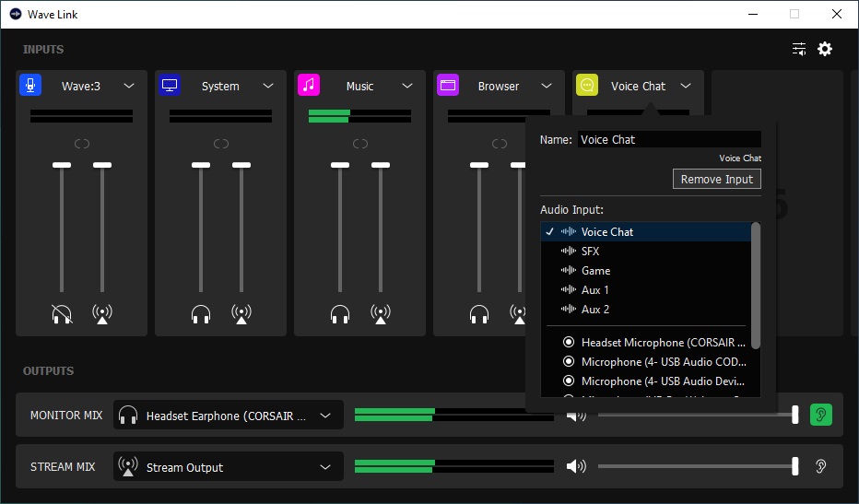Mute Wave:3 in the stream mix
The width and height of the screenshot is (859, 504).
click(102, 314)
